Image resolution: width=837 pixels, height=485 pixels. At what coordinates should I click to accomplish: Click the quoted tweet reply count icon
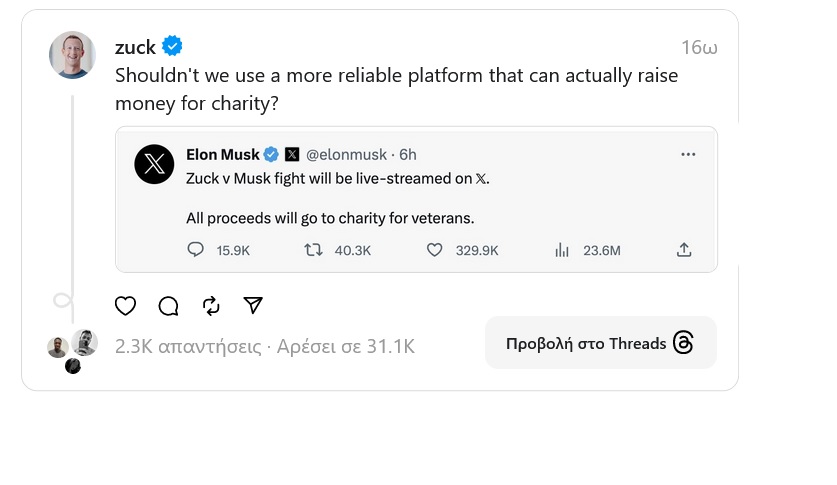(x=196, y=250)
